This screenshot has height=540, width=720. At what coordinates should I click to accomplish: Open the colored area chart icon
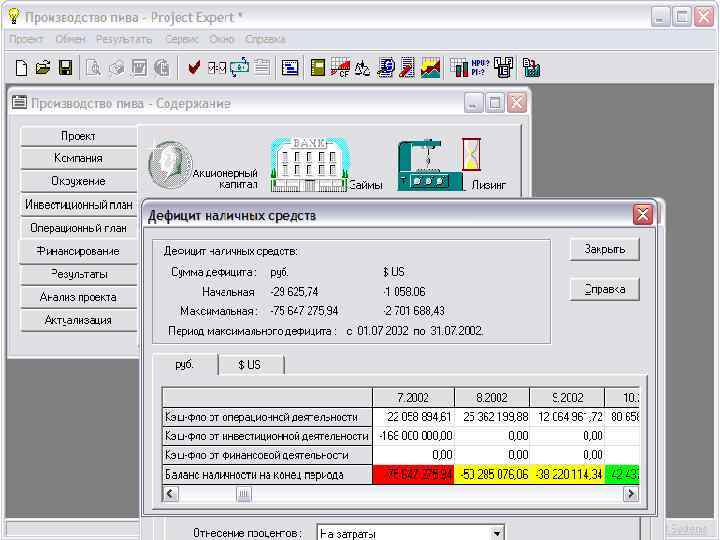coord(430,68)
